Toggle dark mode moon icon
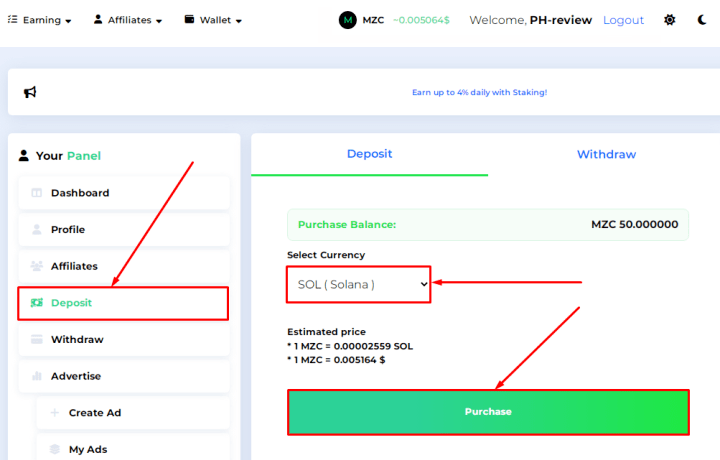This screenshot has width=720, height=460. click(702, 20)
